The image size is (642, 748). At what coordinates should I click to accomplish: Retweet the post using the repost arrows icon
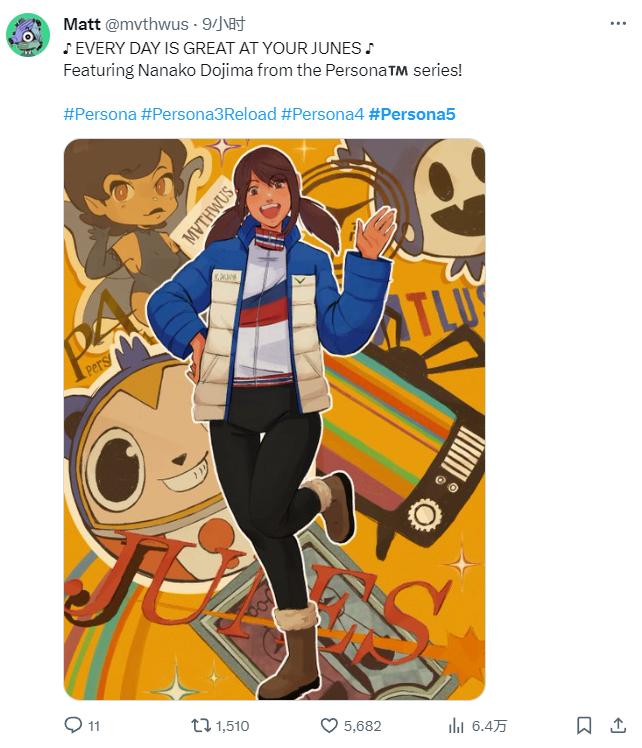[x=200, y=726]
